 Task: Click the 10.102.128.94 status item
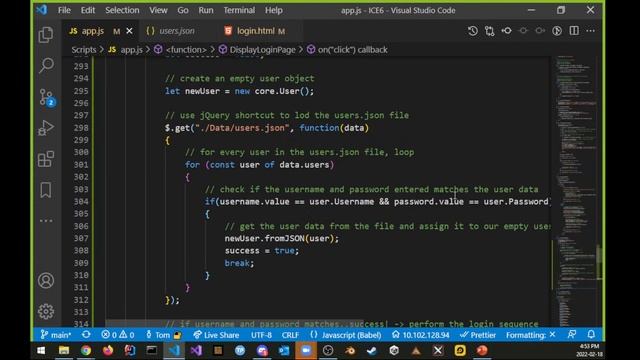pos(420,335)
